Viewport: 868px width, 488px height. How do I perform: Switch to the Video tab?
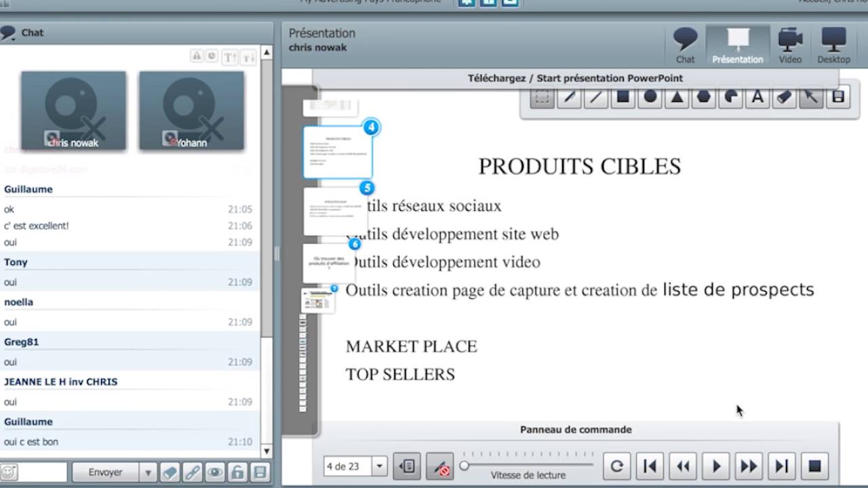pyautogui.click(x=790, y=46)
